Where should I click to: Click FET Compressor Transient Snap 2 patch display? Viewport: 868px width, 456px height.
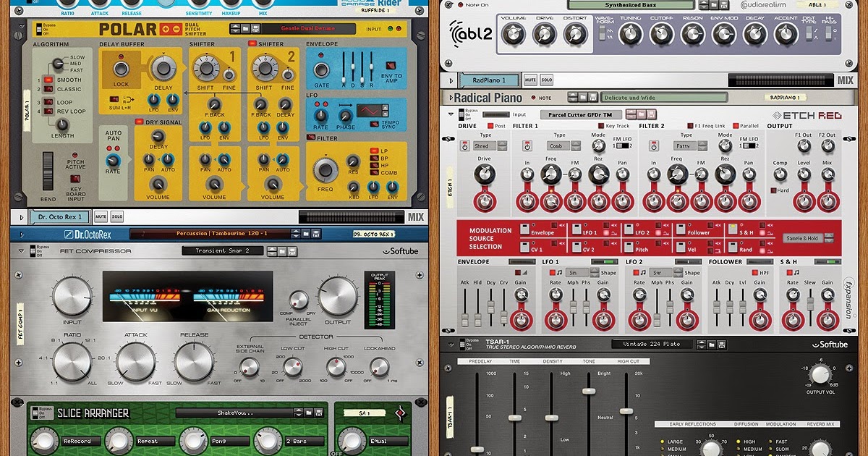coord(222,250)
